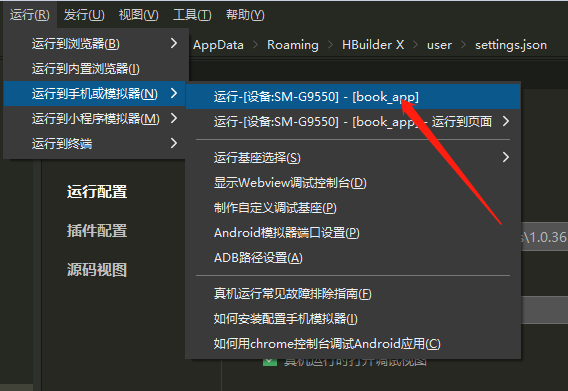The width and height of the screenshot is (568, 391).
Task: Choose 运行到页面 for SM-G9550 book_app
Action: click(x=353, y=121)
